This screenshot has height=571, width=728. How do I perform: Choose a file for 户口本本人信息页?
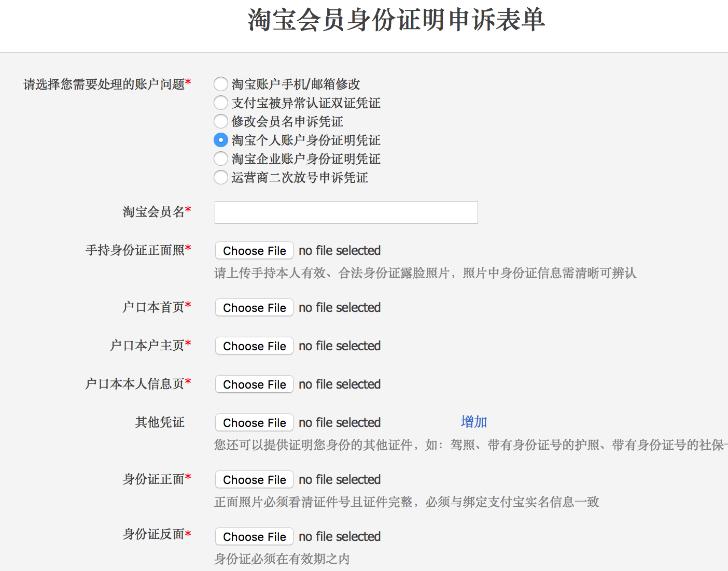pyautogui.click(x=254, y=384)
